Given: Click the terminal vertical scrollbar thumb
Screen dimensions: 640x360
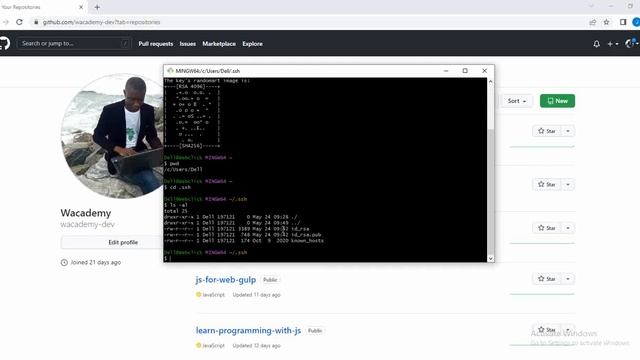Looking at the screenshot, I should 491,192.
